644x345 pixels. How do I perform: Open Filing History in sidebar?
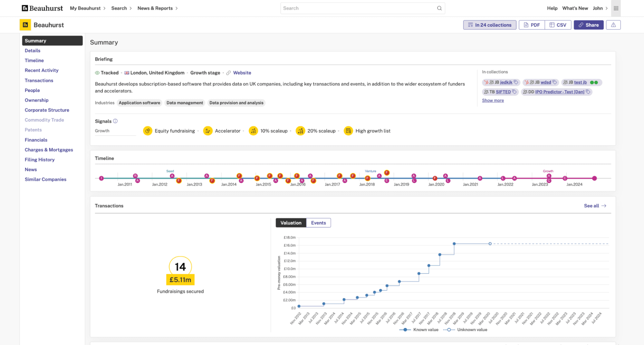pos(40,160)
